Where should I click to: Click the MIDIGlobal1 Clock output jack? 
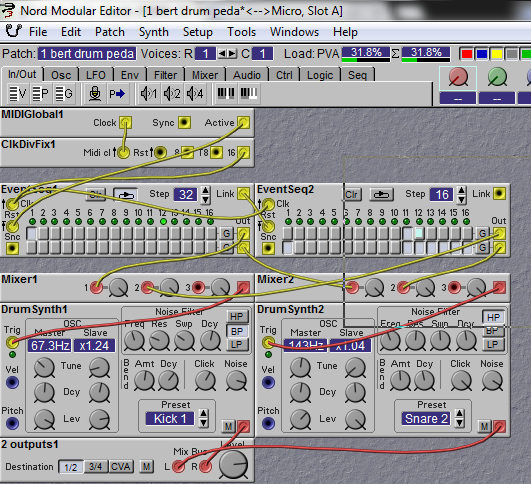[125, 122]
